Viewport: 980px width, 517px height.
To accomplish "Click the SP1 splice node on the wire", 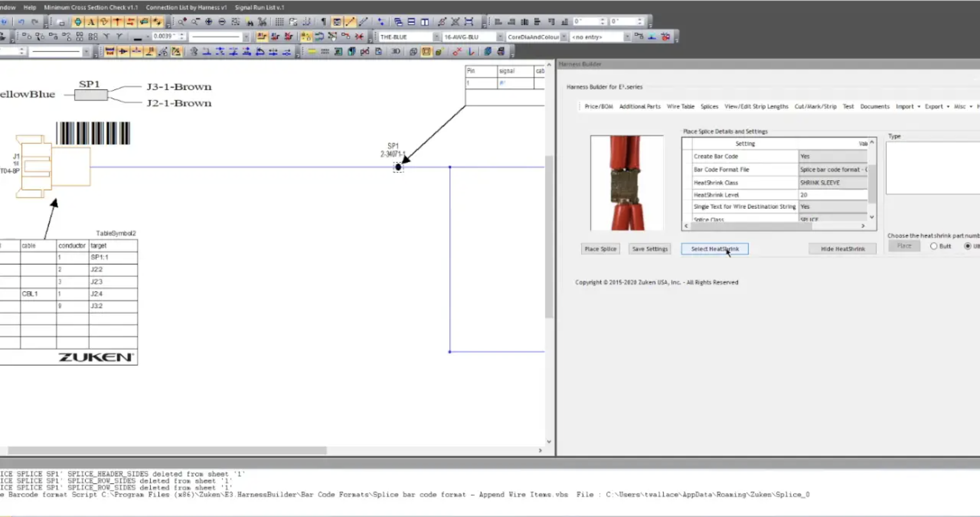I will pyautogui.click(x=398, y=167).
